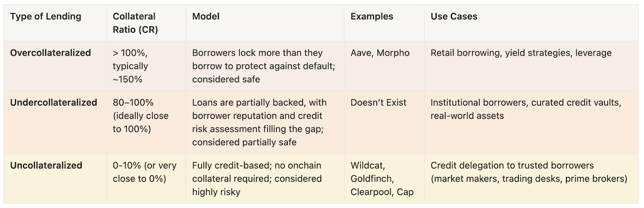Click the "Type of Lending" column header
This screenshot has height=208, width=644.
click(45, 17)
